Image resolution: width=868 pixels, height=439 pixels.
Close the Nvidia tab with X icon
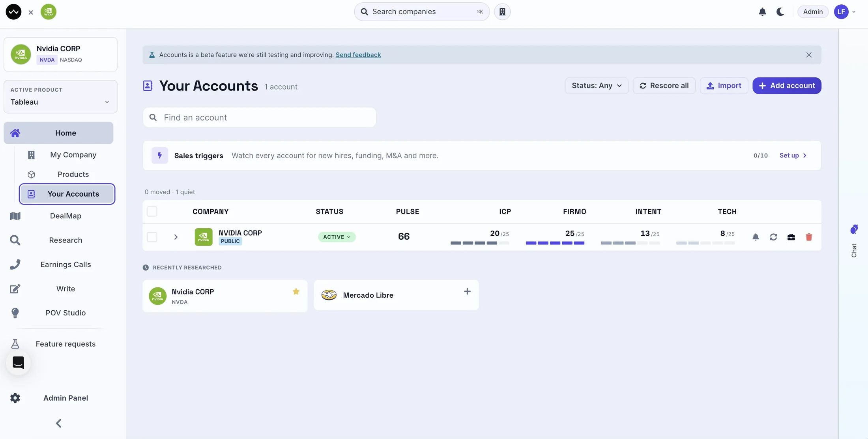(x=31, y=12)
